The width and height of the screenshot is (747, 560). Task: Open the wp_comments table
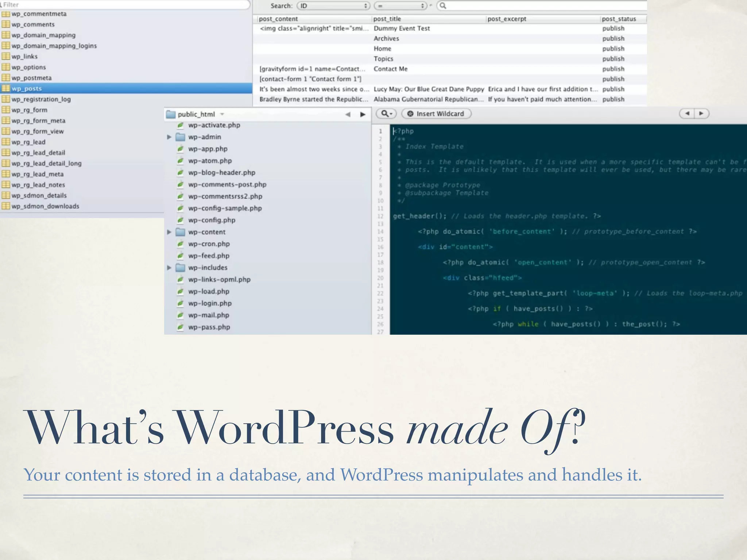[33, 24]
